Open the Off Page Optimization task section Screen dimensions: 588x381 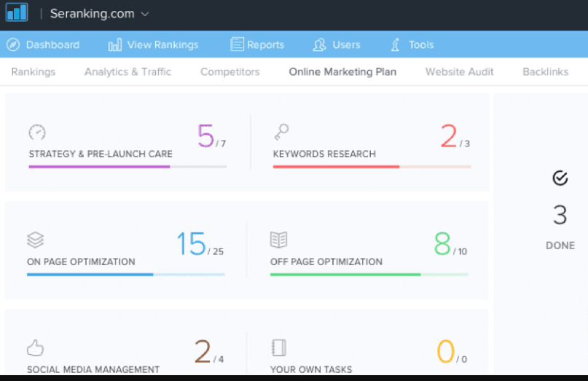pos(326,262)
